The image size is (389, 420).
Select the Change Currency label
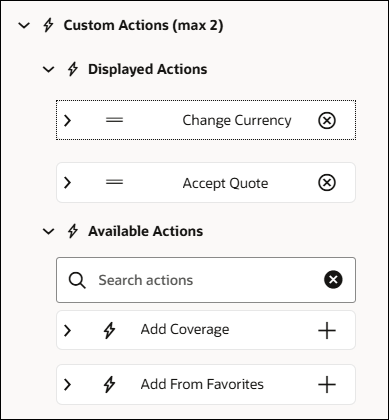[237, 120]
